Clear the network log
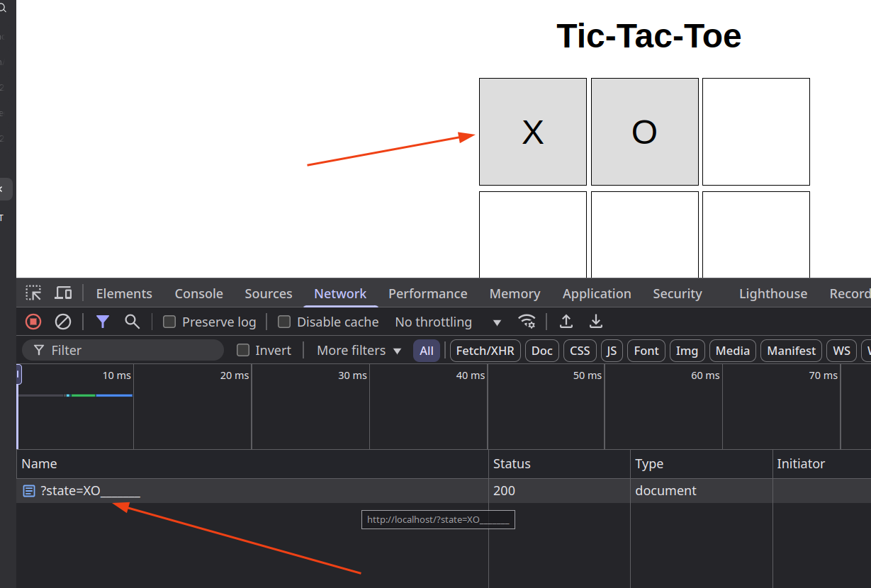Viewport: 871px width, 588px height. point(63,322)
